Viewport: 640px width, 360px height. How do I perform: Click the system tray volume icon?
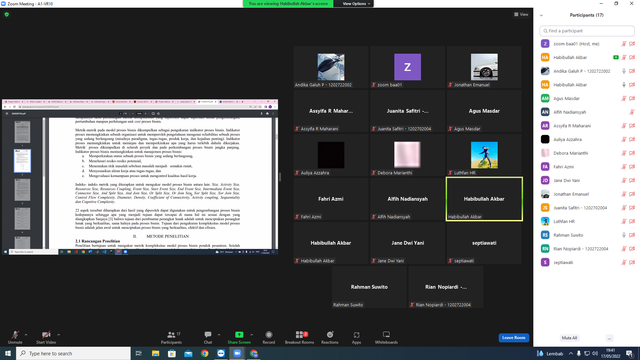[595, 353]
